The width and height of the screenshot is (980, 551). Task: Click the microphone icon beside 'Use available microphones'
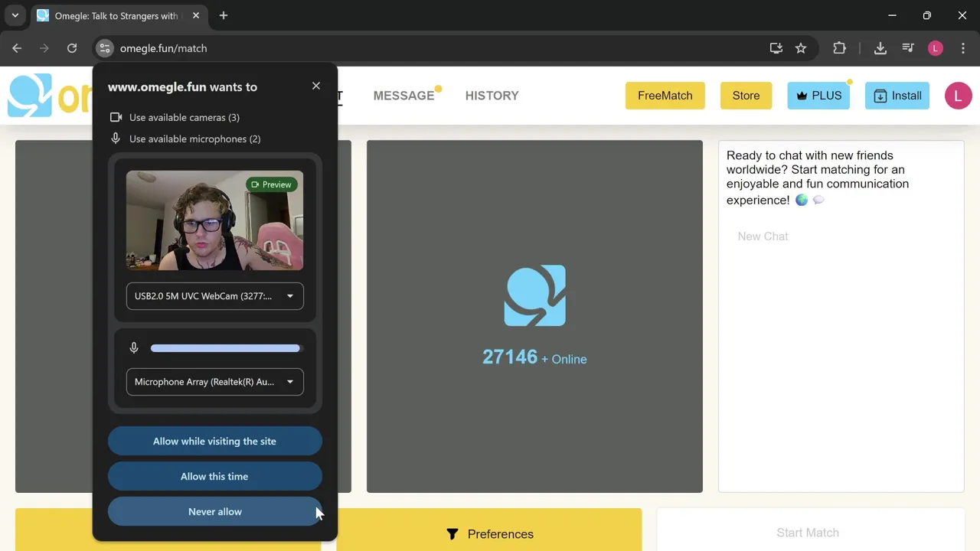pos(116,139)
